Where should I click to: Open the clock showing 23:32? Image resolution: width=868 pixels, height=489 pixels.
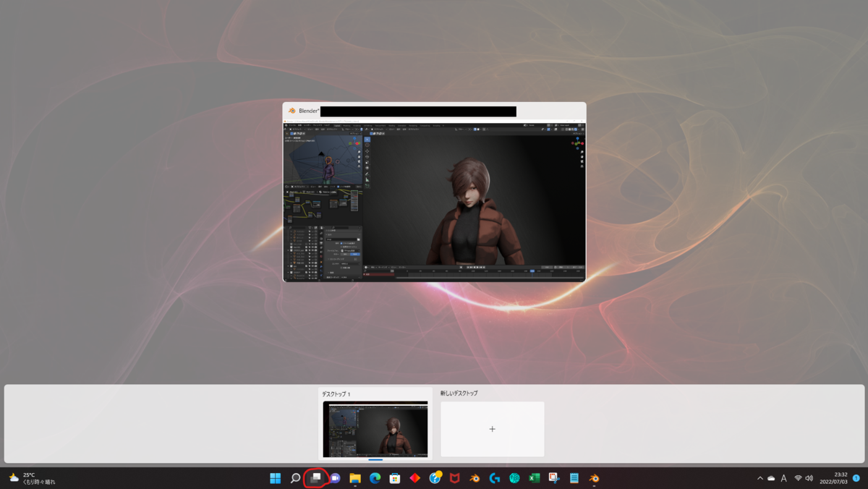(x=834, y=478)
